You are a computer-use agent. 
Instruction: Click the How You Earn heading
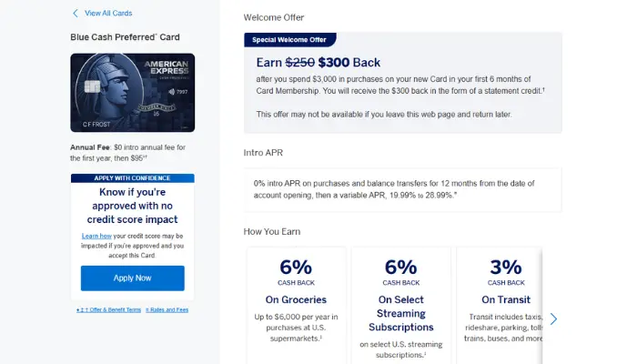272,231
